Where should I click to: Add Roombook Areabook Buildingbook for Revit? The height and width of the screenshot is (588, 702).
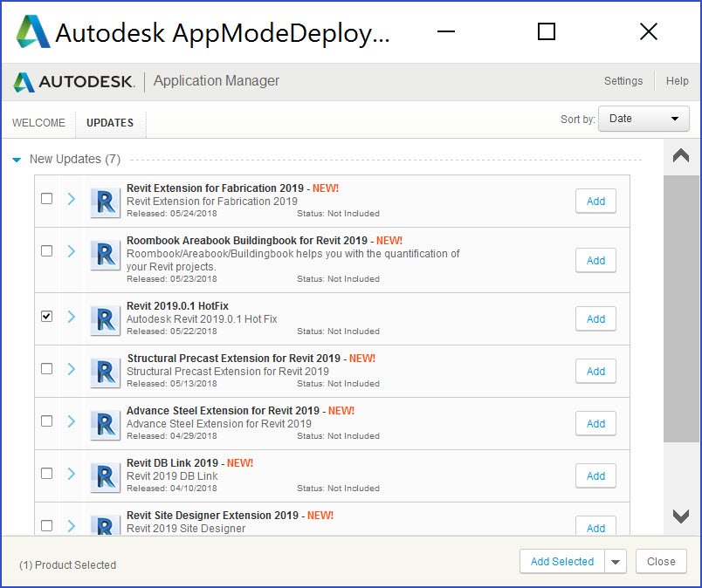click(x=595, y=261)
